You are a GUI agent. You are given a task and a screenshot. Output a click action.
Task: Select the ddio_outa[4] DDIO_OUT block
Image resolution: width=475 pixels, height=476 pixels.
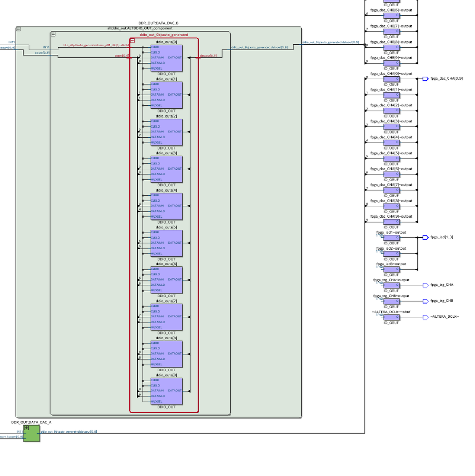coord(167,206)
